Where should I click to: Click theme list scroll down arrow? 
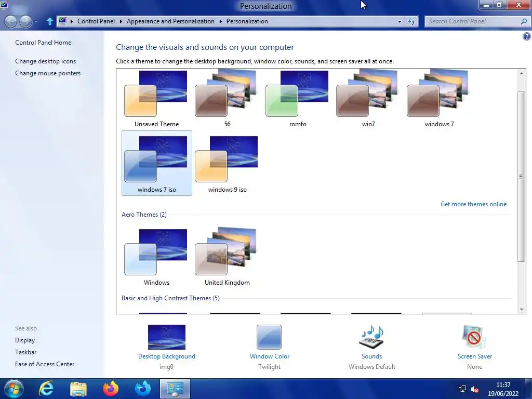[522, 310]
